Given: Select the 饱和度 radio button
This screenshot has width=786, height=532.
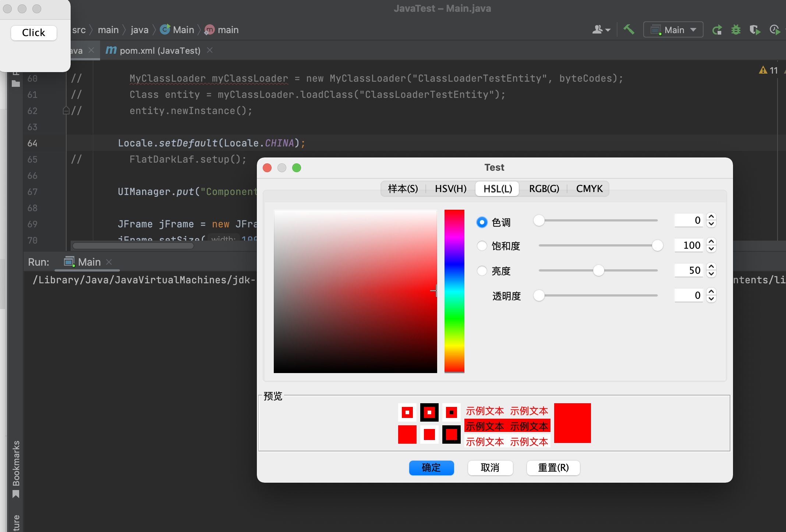Looking at the screenshot, I should pos(482,246).
